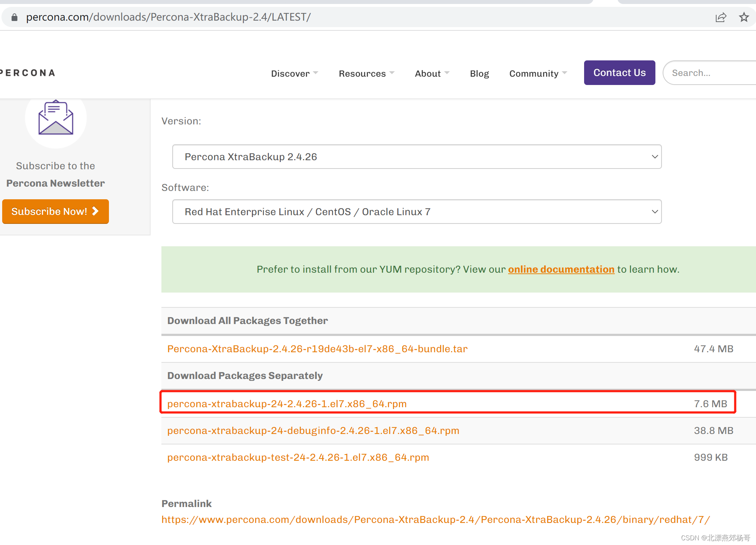Screen dimensions: 756x545
Task: Download percona-xtrabackup-24-2.4.26-1.el7.x86_64.rpm
Action: [287, 404]
